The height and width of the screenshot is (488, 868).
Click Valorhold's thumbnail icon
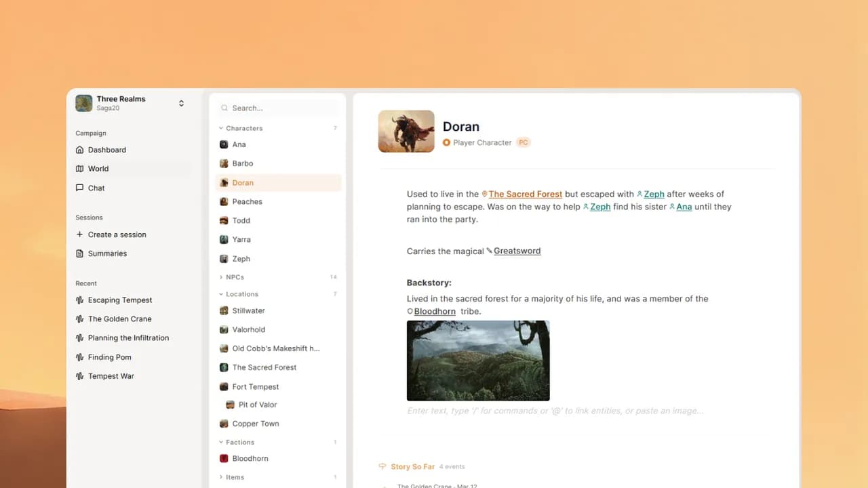[x=224, y=329]
